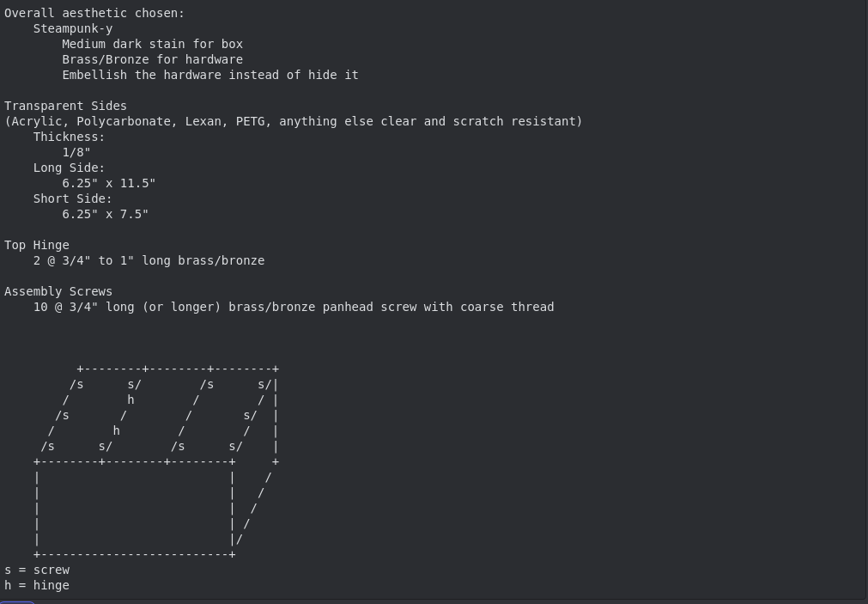Click the "Thickness:" label
The height and width of the screenshot is (604, 868).
point(69,137)
